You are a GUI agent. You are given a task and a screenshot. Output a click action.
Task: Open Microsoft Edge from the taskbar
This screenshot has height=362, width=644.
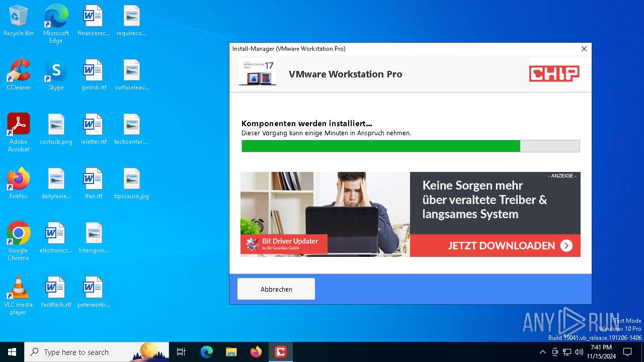tap(207, 352)
